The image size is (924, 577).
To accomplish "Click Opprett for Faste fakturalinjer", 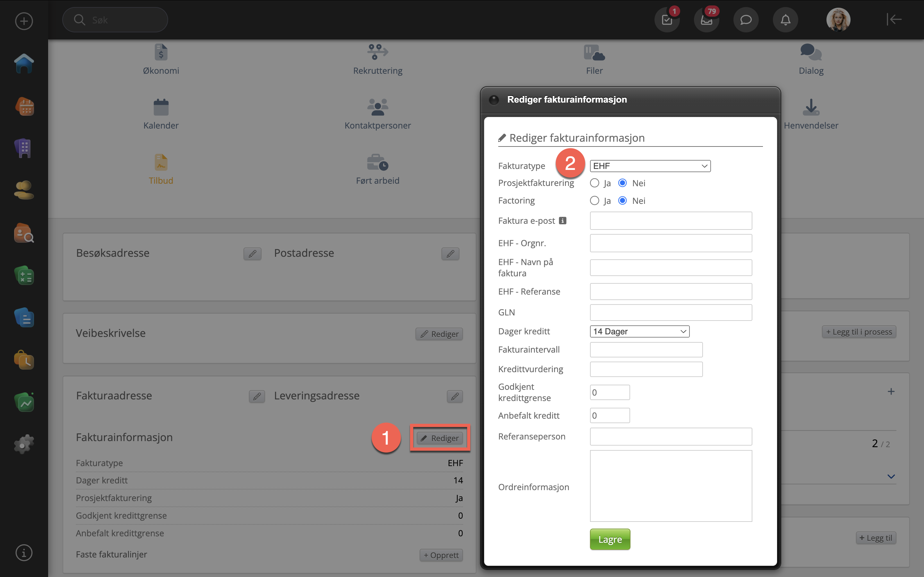I will point(441,555).
